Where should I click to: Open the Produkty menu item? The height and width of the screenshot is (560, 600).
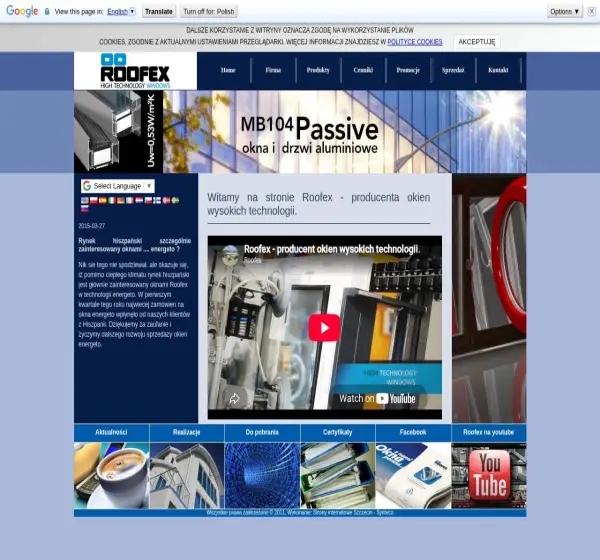[x=318, y=70]
